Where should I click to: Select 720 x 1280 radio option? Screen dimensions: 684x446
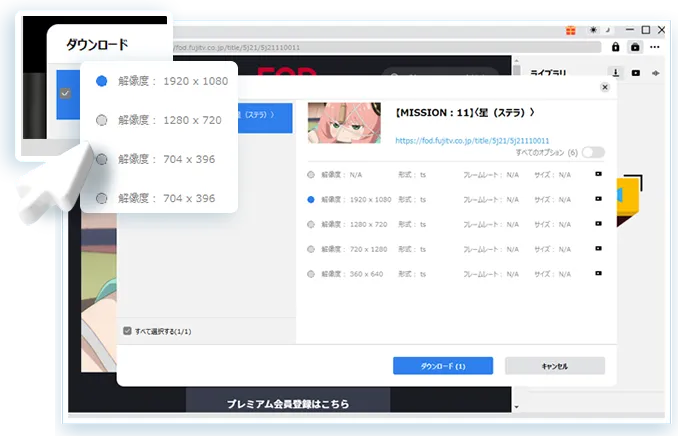311,249
